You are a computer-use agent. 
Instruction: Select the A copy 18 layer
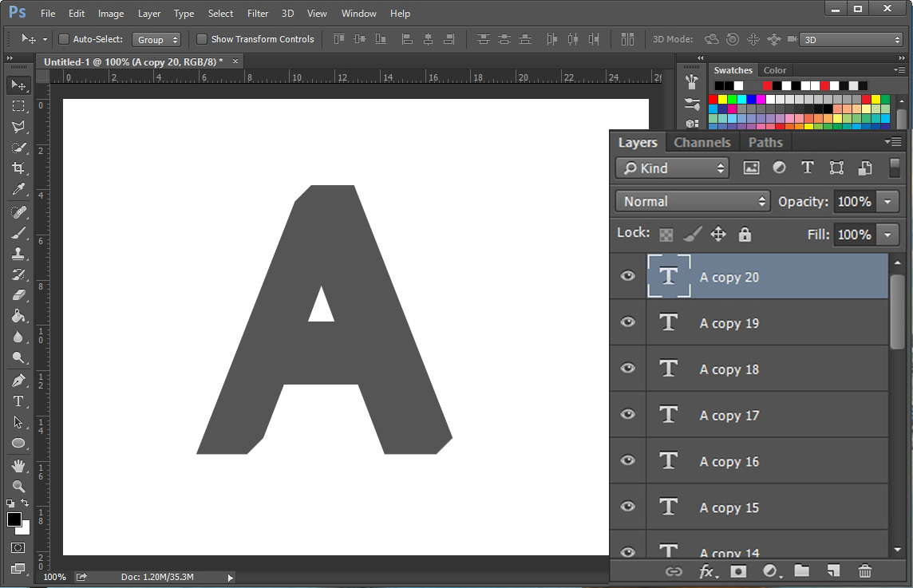coord(767,369)
